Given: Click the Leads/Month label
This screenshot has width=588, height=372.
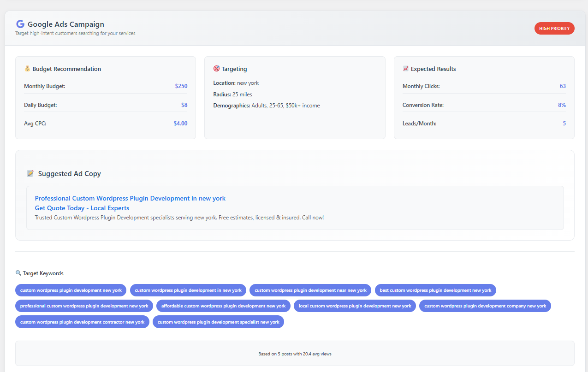Looking at the screenshot, I should (x=420, y=124).
